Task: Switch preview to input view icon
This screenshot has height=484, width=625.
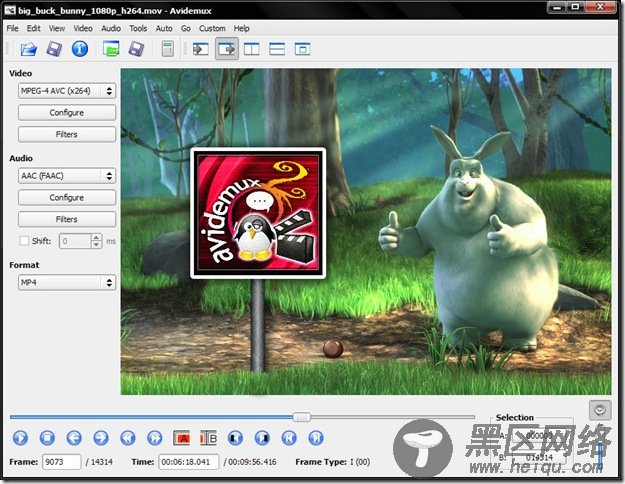Action: (200, 49)
